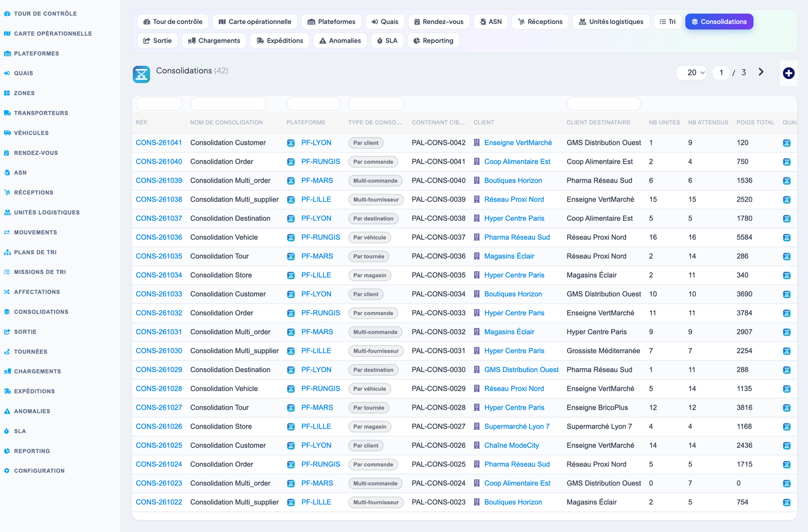Image resolution: width=808 pixels, height=532 pixels.
Task: Open Réceptions in the left sidebar
Action: coord(34,192)
